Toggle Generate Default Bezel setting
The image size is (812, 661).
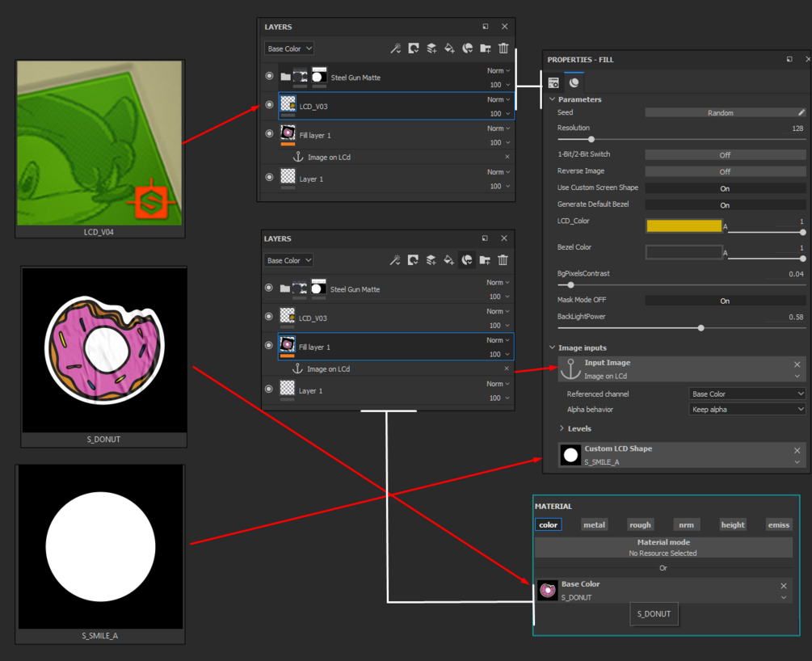(x=725, y=205)
